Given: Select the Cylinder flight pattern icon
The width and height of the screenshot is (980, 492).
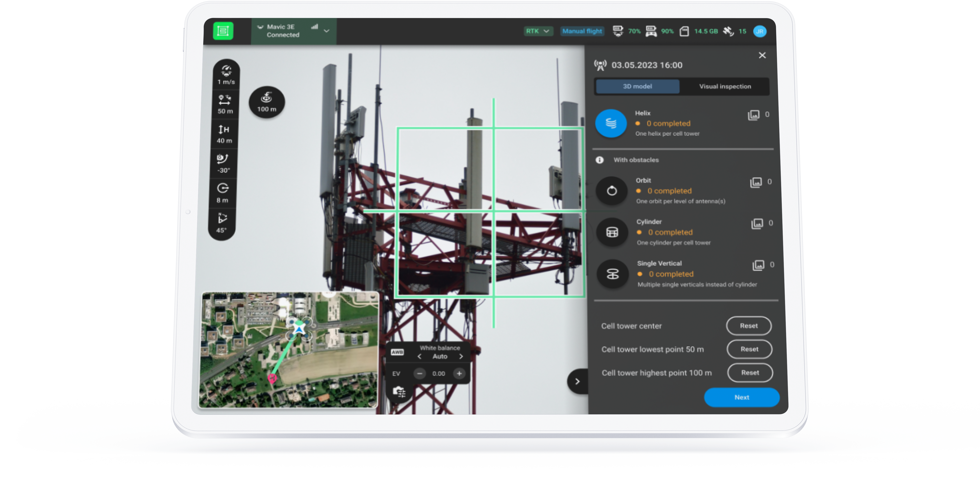Looking at the screenshot, I should [x=614, y=233].
